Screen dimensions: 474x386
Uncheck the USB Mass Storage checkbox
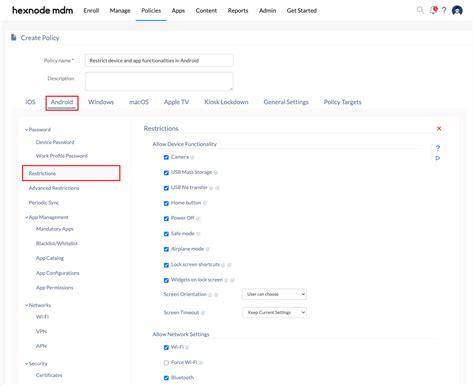166,173
